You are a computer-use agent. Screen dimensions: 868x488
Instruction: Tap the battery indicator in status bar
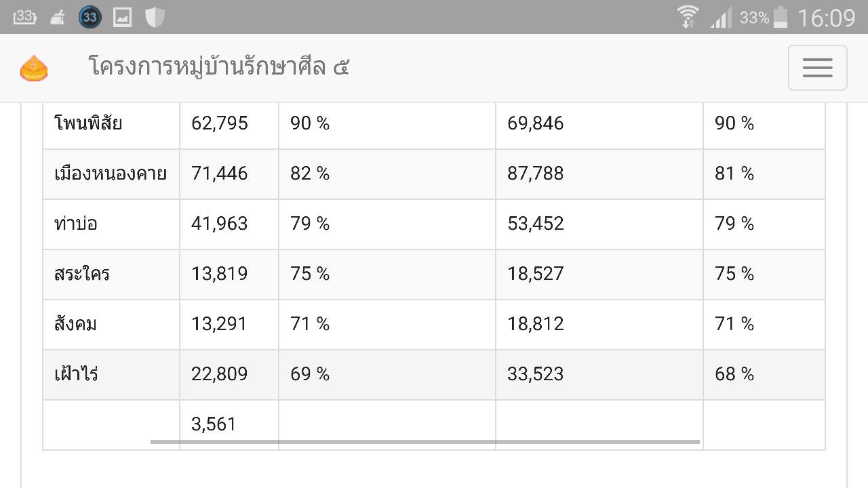[781, 17]
